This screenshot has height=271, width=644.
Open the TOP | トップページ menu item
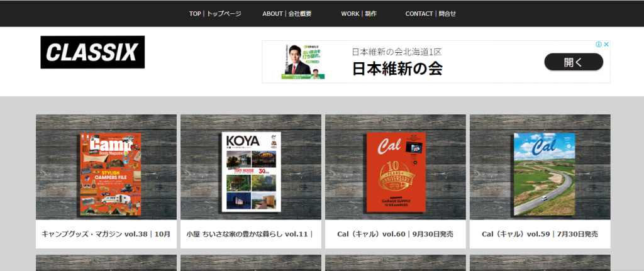click(x=215, y=14)
